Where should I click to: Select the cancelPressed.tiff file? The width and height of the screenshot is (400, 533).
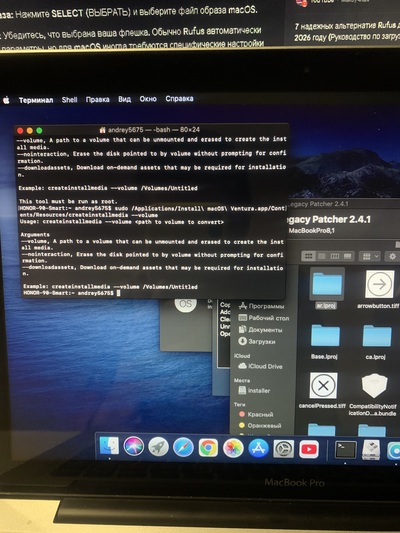coord(323,390)
